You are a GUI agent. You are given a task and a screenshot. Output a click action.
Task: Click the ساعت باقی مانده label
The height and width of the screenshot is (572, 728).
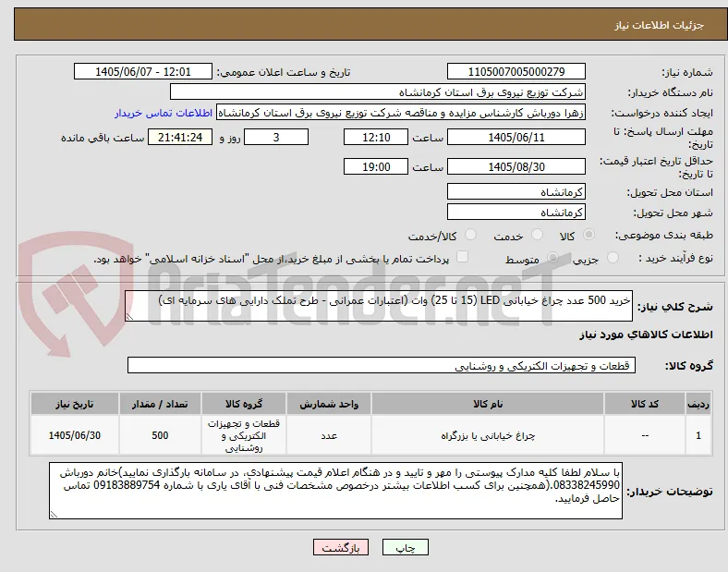(103, 138)
